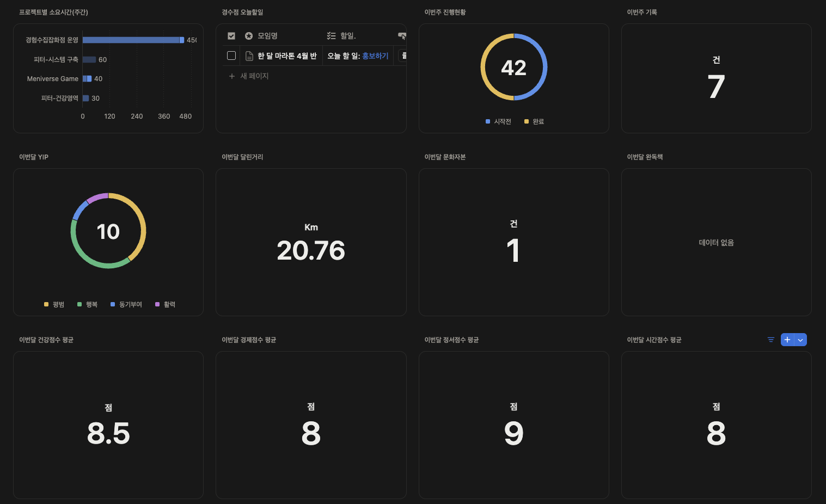Viewport: 826px width, 504px height.
Task: Click the 이번달 시간점수 평균 title
Action: (x=654, y=340)
